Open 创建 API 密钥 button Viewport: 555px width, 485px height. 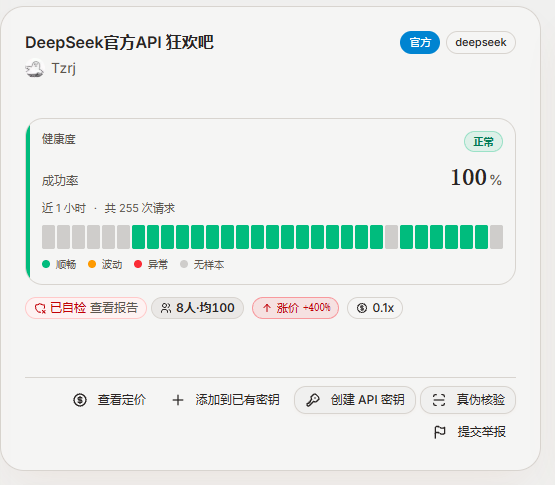pos(355,400)
